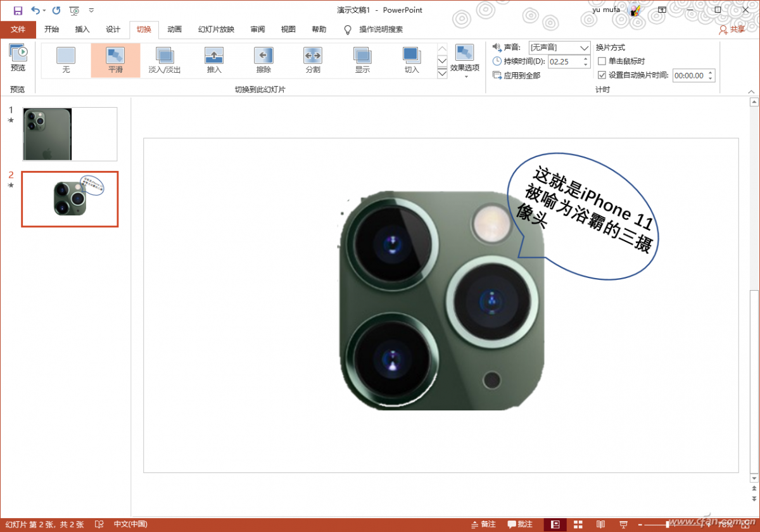Image resolution: width=760 pixels, height=532 pixels.
Task: Start Slide Show from status bar icon
Action: (624, 524)
